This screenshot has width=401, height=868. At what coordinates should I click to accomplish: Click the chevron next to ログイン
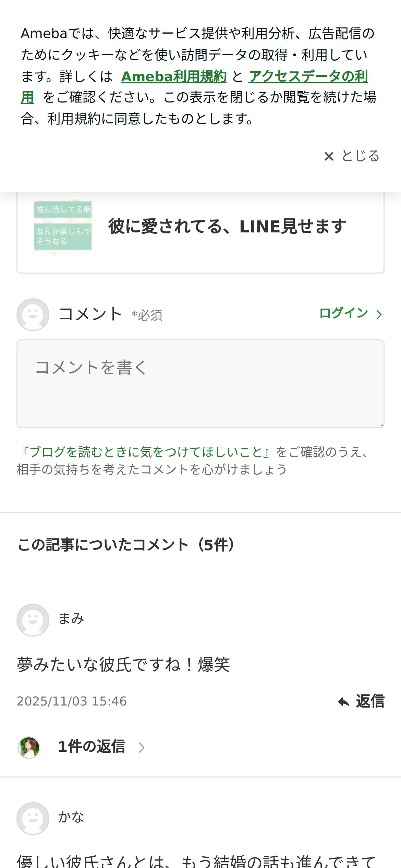pyautogui.click(x=378, y=314)
